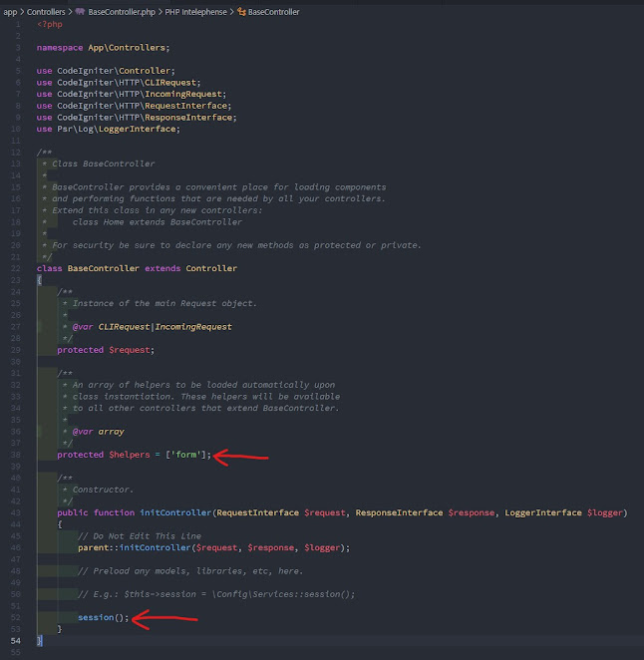Screen dimensions: 644x660
Task: Click the 'session();' function call
Action: click(x=103, y=618)
